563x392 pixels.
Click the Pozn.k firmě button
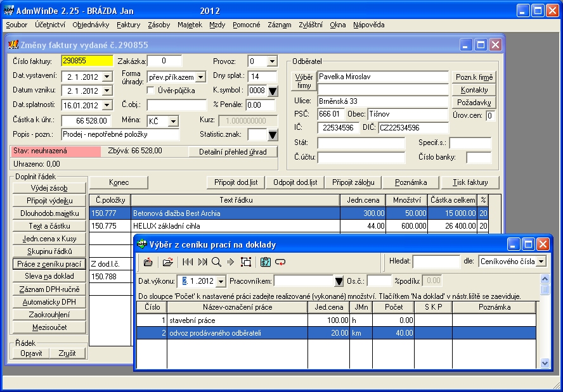click(x=474, y=77)
